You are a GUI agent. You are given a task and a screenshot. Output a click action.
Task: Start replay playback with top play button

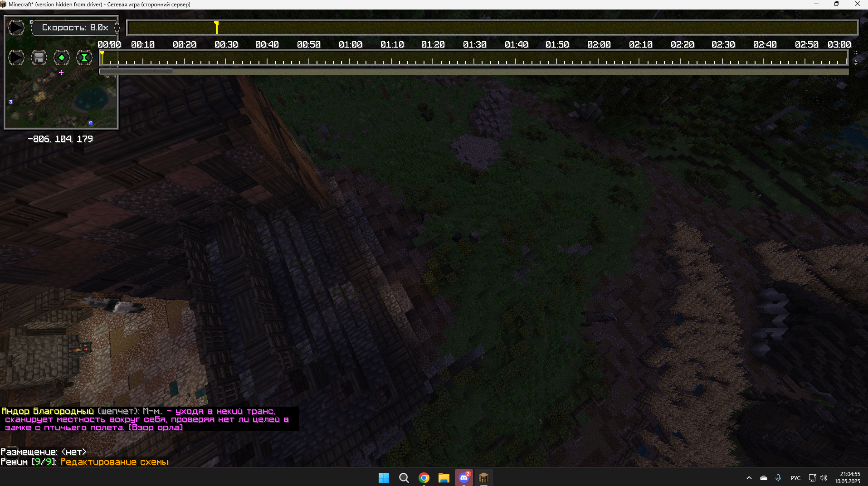[16, 28]
